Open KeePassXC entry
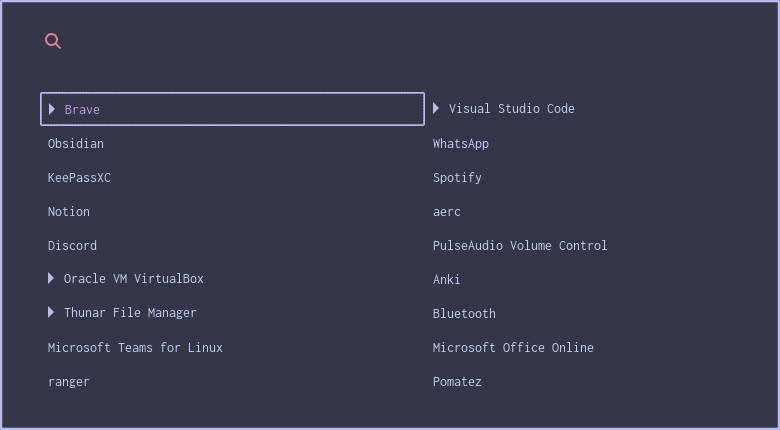The height and width of the screenshot is (430, 780). tap(79, 178)
